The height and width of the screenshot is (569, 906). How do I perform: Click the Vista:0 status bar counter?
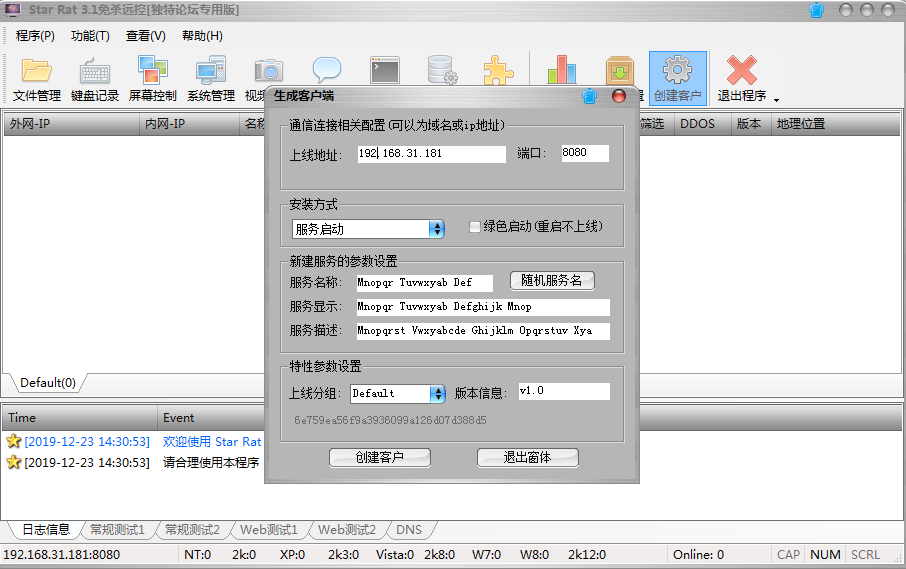click(395, 555)
